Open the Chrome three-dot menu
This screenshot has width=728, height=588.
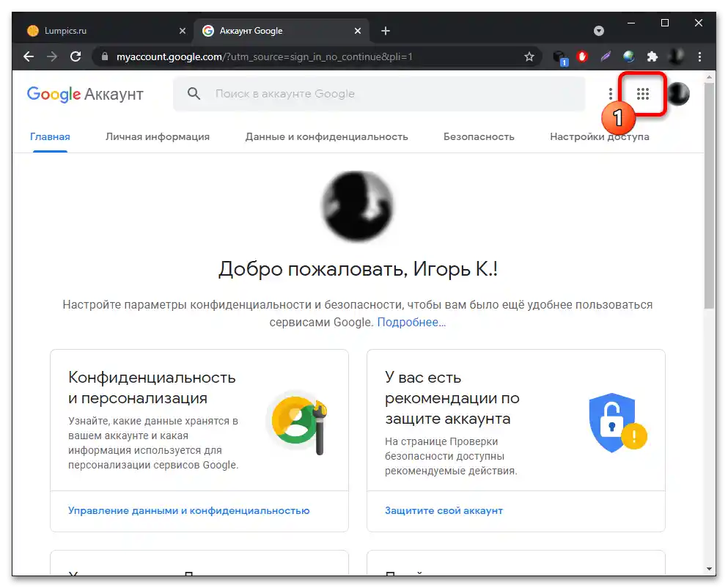coord(699,56)
